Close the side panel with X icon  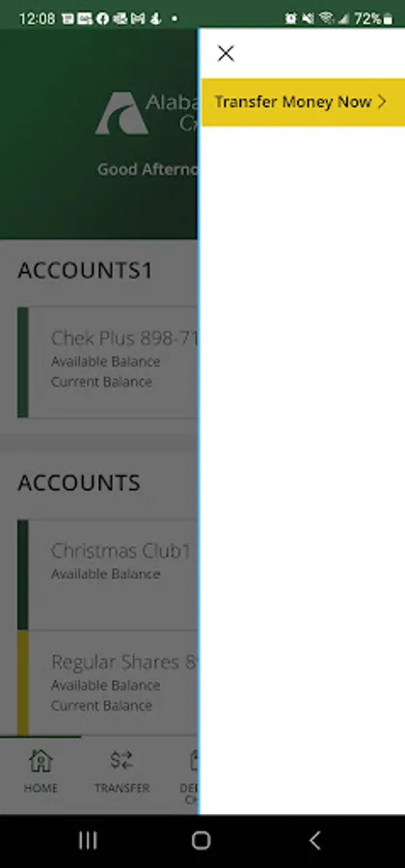226,54
